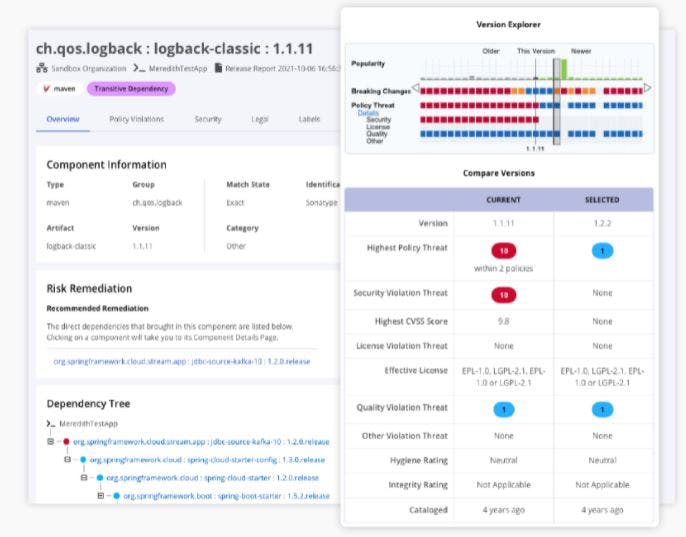Click the Details link under Policy Threat
Screen dimensions: 686x537
pyautogui.click(x=368, y=113)
